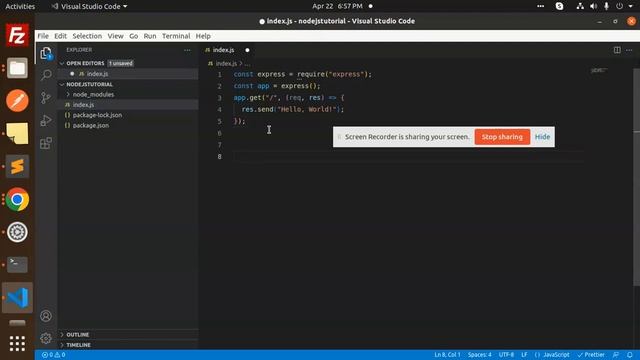Open editor More Actions ellipsis
The height and width of the screenshot is (360, 640).
(x=629, y=50)
